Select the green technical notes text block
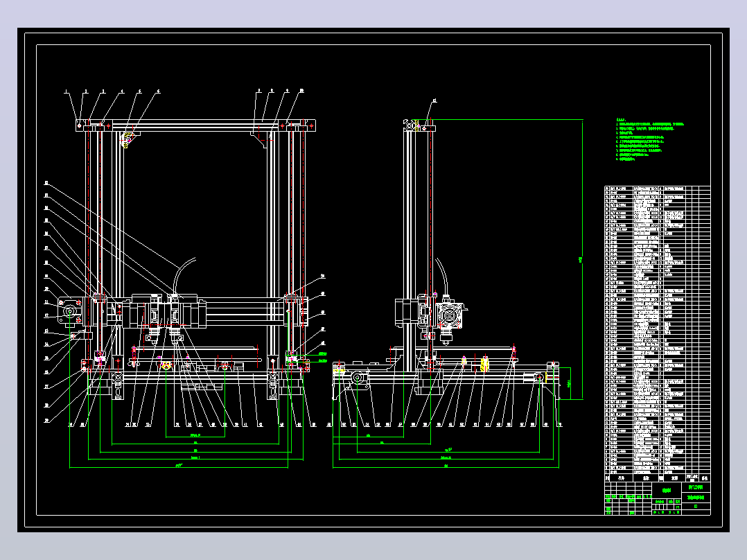747x560 pixels. (x=649, y=139)
